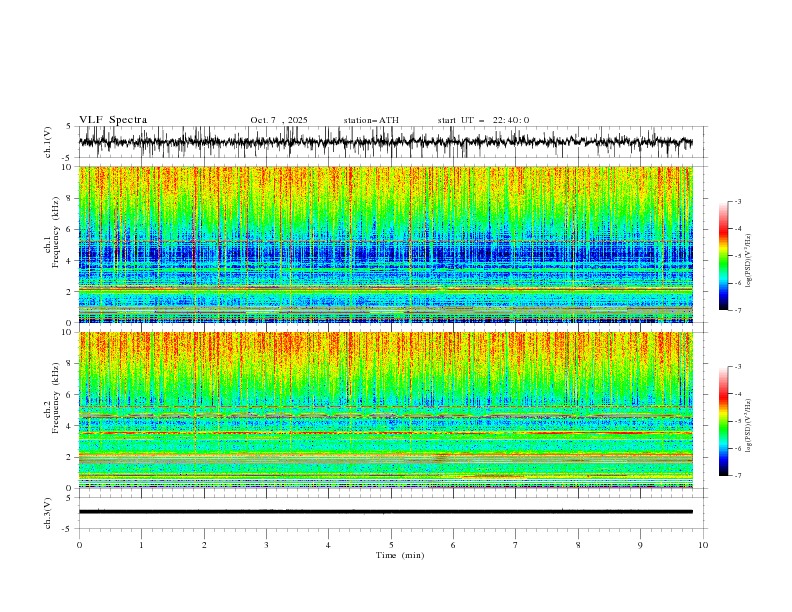
Task: Click time axis tick label "8"
Action: [x=578, y=545]
